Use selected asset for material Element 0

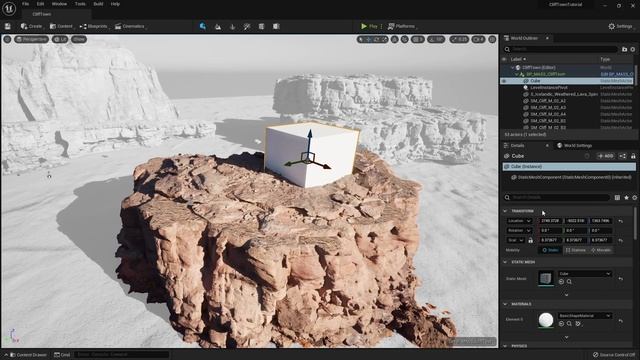[x=561, y=324]
